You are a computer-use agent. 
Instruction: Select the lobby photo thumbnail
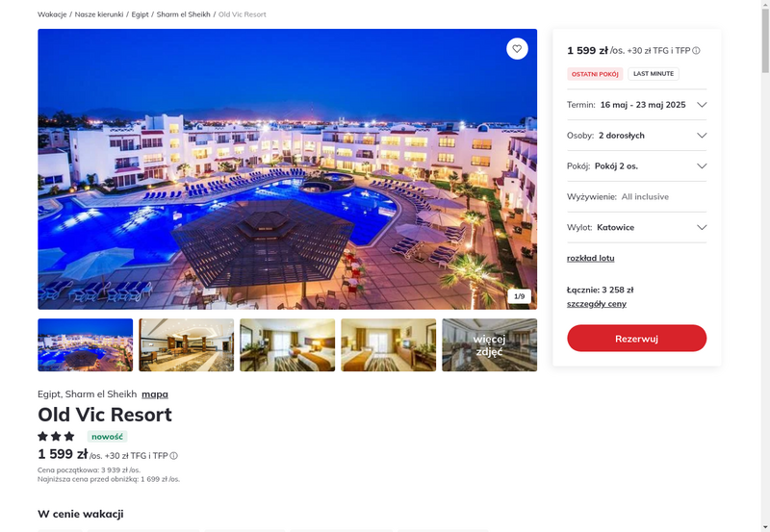point(186,345)
